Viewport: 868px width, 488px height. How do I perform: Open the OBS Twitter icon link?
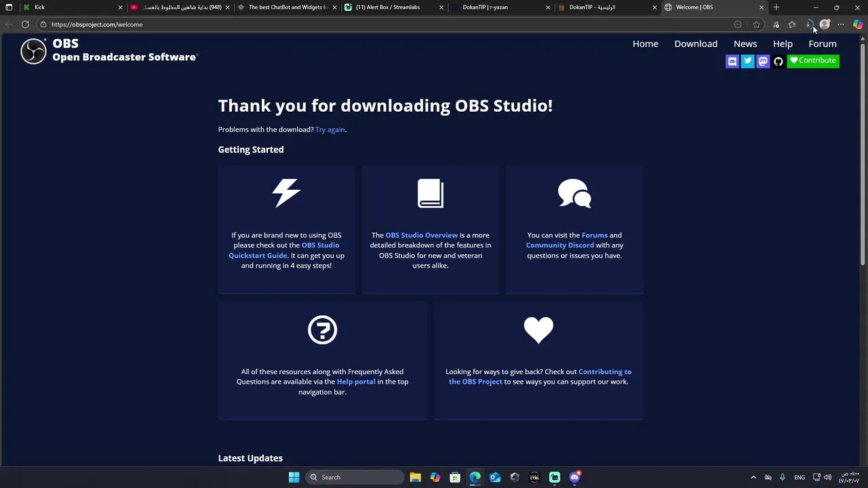tap(747, 61)
